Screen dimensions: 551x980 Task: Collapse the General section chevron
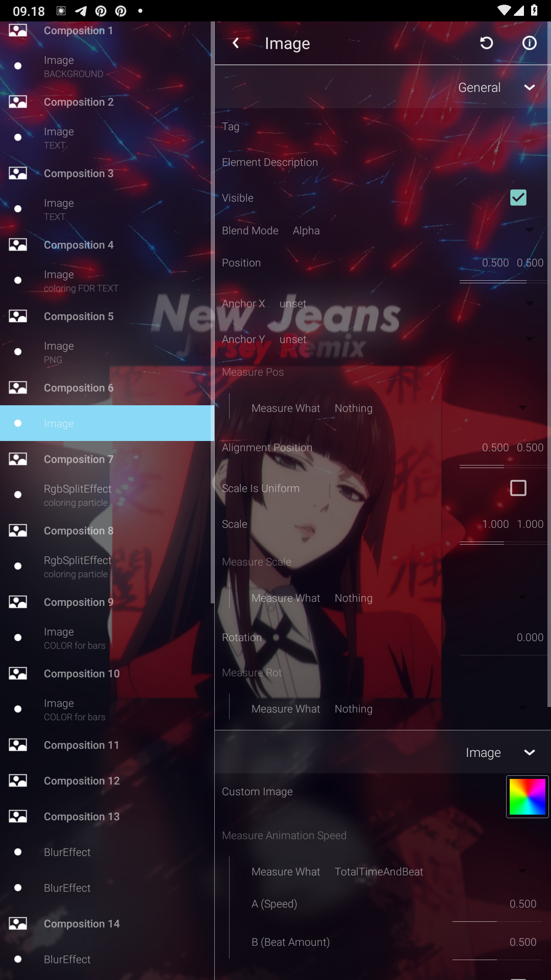point(530,87)
